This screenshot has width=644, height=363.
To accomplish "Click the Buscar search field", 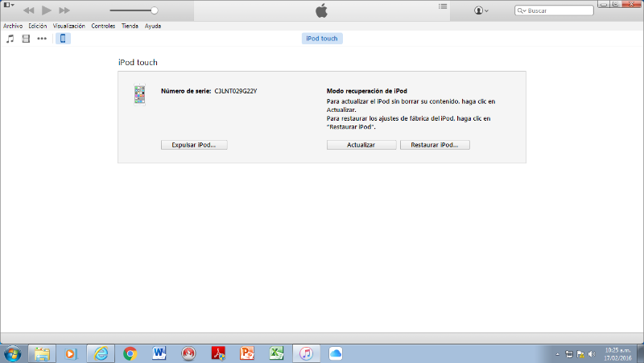I will 554,10.
